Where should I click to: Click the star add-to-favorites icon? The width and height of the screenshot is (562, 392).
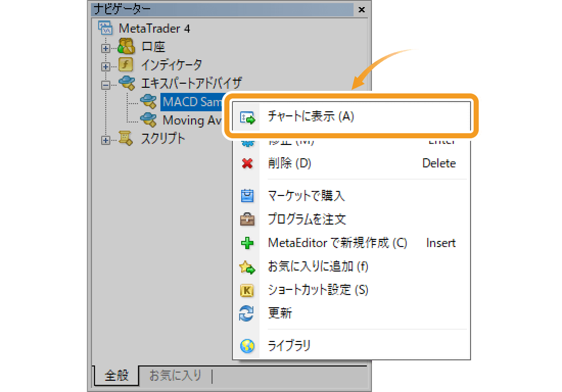coord(247,267)
